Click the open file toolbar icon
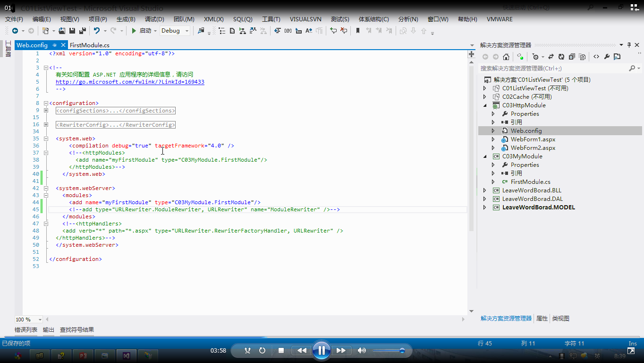644x363 pixels. [x=62, y=31]
